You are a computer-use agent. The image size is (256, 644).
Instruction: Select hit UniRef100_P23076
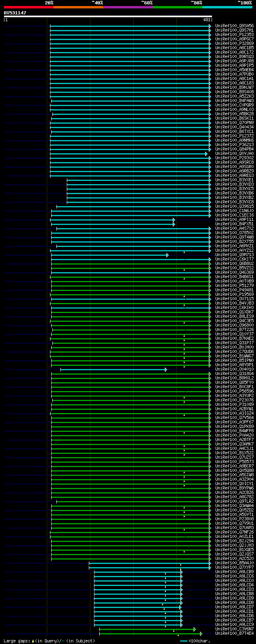pyautogui.click(x=234, y=400)
